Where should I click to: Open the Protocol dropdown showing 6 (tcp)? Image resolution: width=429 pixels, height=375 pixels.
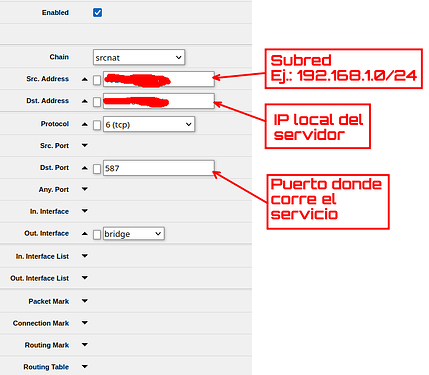[149, 124]
